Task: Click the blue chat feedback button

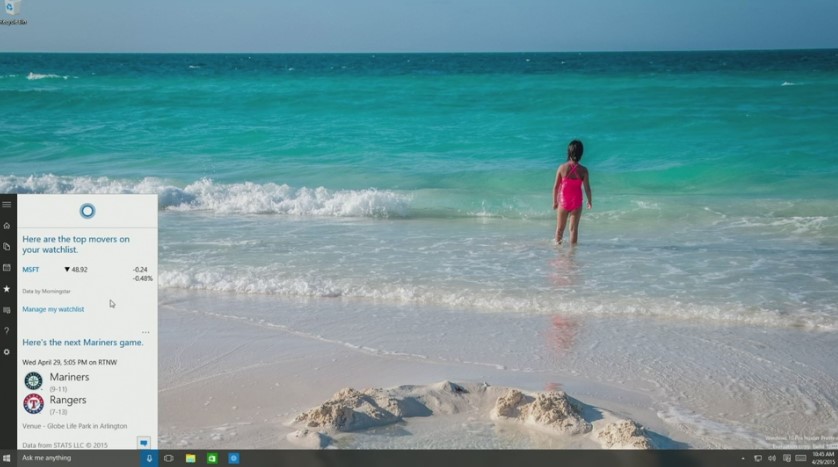Action: click(144, 442)
